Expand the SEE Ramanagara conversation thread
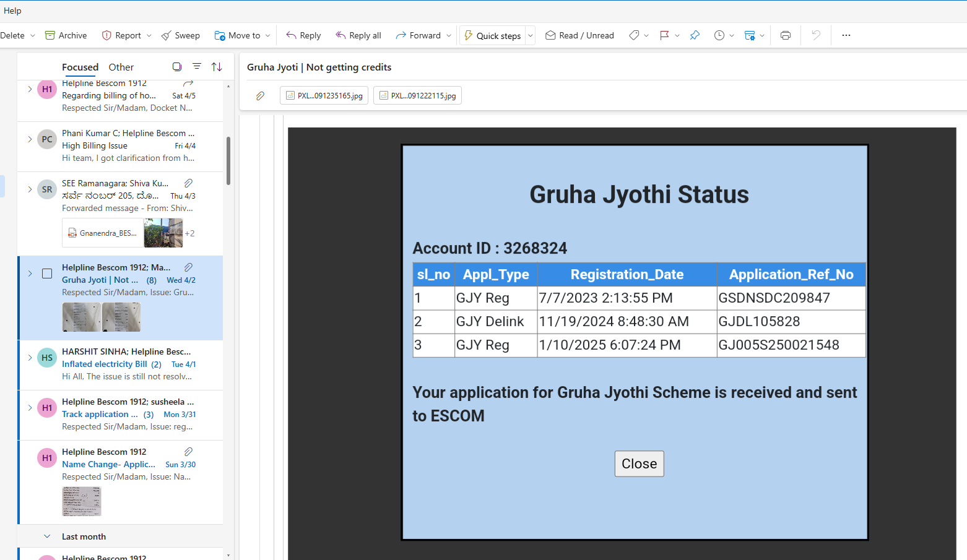 [30, 189]
